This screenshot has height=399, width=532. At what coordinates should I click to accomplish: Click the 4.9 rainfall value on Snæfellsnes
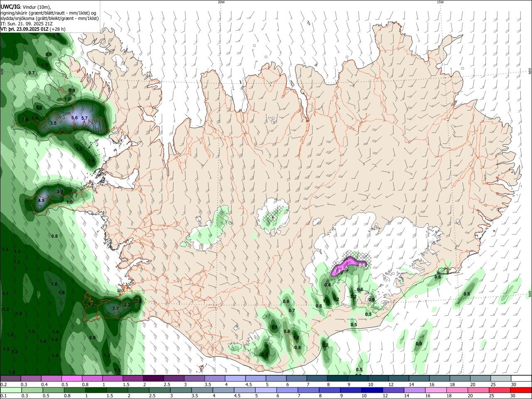tap(41, 200)
